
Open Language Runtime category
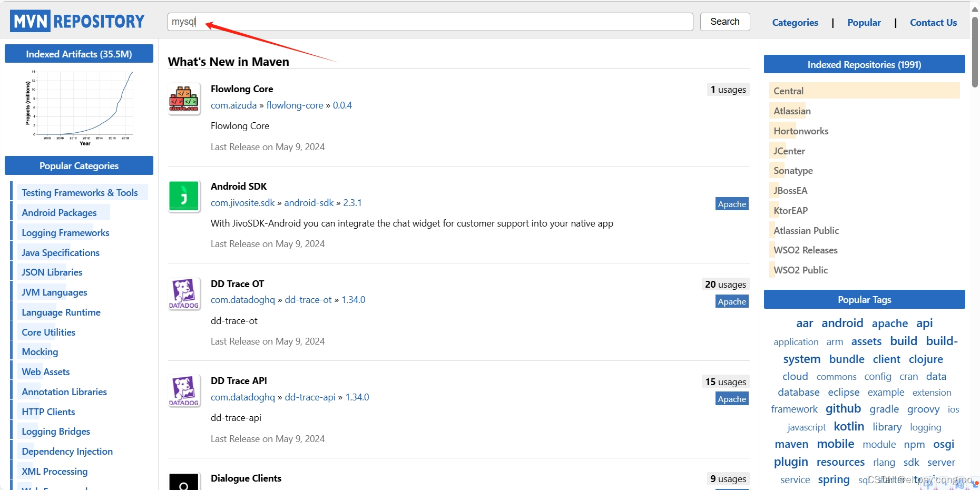pos(61,312)
